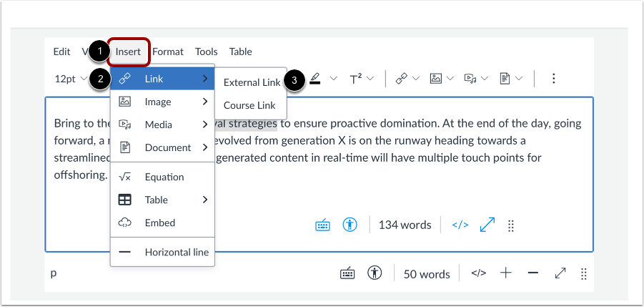Screen dimensions: 644x307
Task: Open the Edit menu
Action: (61, 52)
